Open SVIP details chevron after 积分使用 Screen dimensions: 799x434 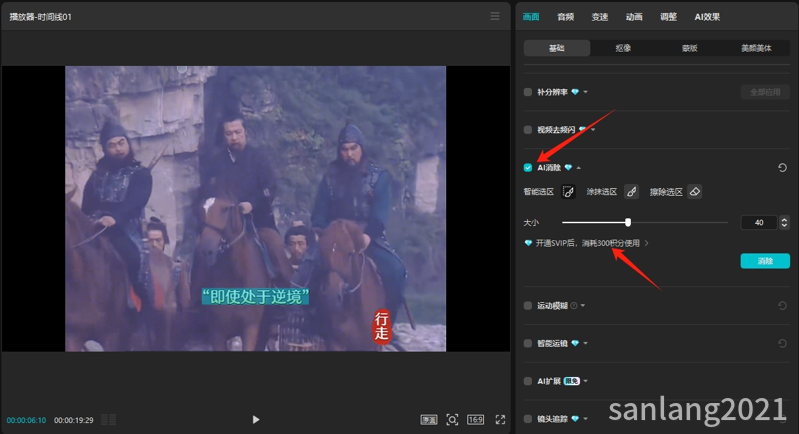tap(647, 243)
